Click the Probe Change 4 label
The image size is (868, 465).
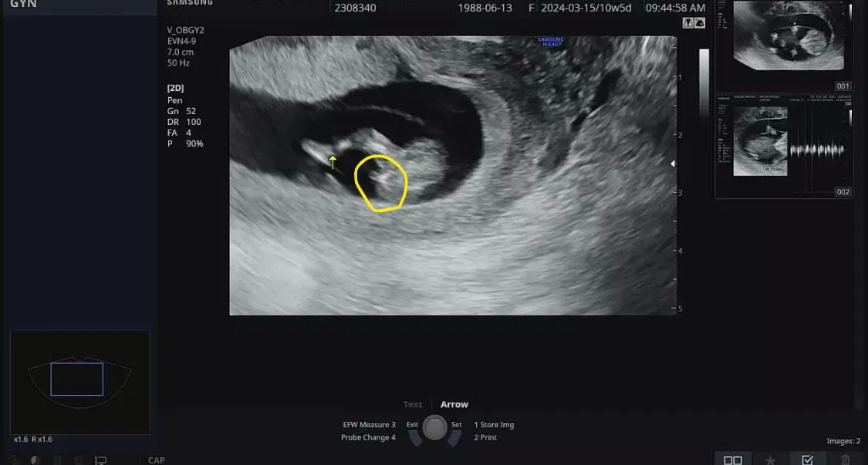coord(368,437)
